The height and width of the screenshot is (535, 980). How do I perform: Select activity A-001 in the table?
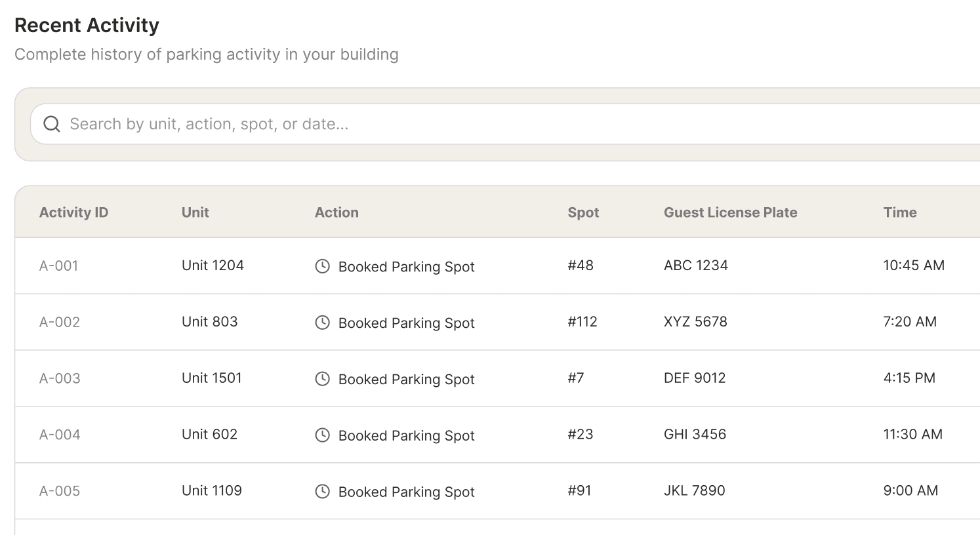coord(58,266)
